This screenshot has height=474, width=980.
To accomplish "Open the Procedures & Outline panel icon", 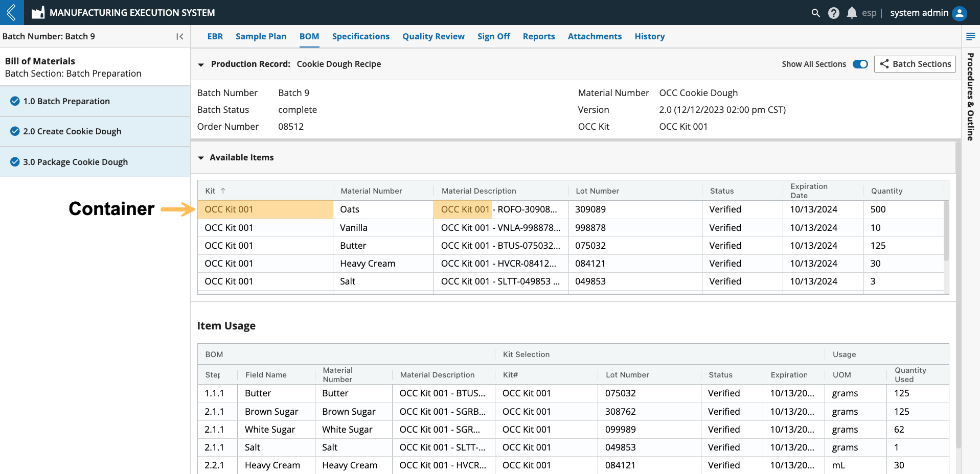I will [x=970, y=36].
